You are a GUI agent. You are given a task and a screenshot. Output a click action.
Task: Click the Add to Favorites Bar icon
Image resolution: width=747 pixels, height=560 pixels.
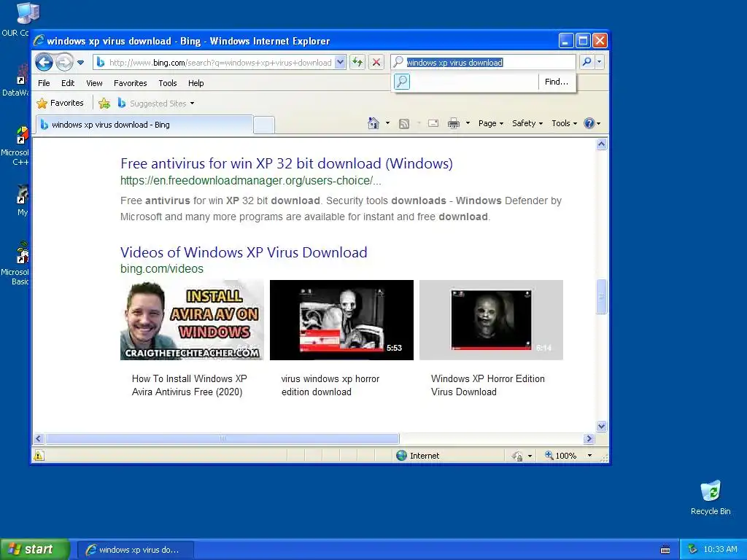point(104,103)
